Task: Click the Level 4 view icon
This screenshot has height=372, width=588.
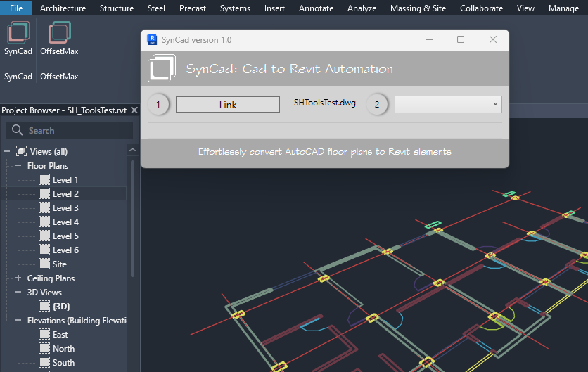Action: 44,222
